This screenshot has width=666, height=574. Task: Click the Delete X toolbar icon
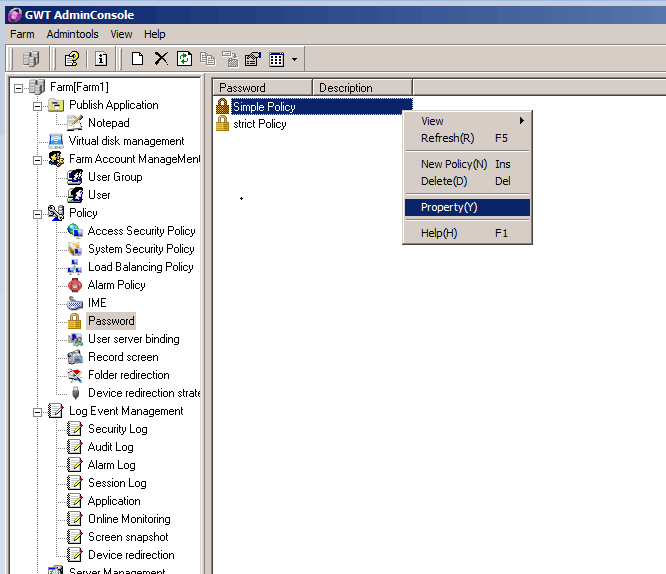pyautogui.click(x=161, y=59)
